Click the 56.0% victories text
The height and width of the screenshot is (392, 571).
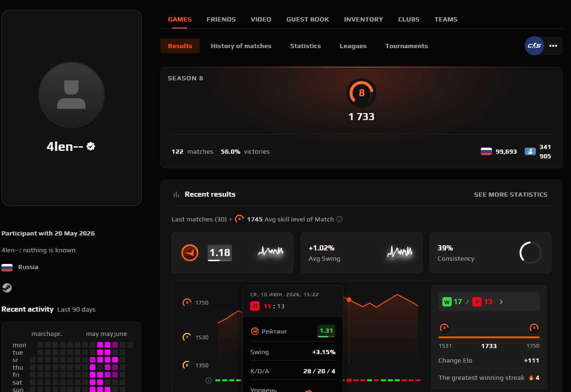coord(246,151)
